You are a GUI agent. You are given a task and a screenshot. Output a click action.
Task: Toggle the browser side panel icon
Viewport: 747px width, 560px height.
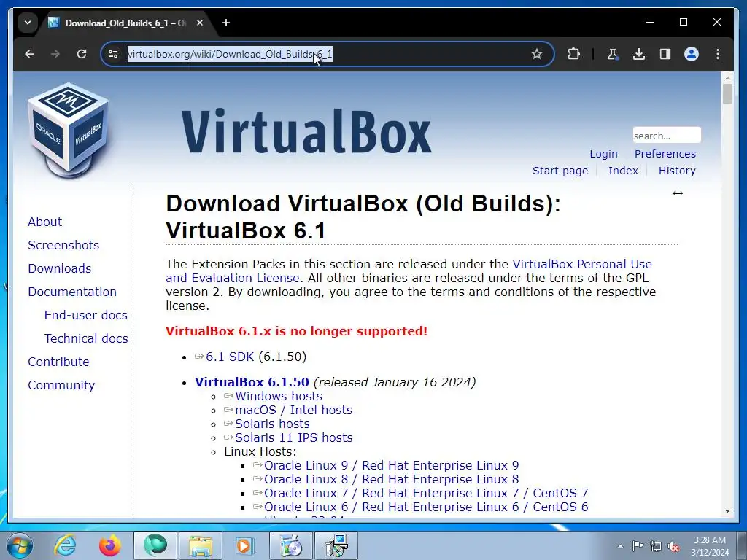tap(665, 54)
